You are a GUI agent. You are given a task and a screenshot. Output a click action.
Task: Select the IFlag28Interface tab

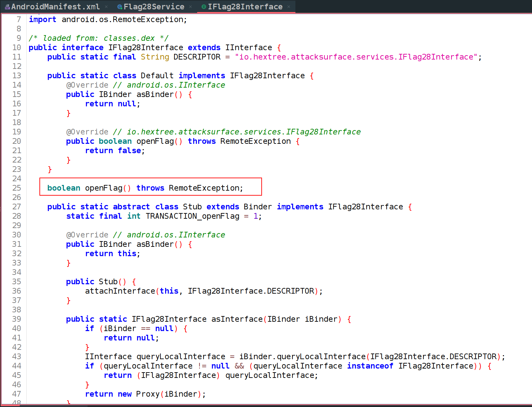(245, 7)
